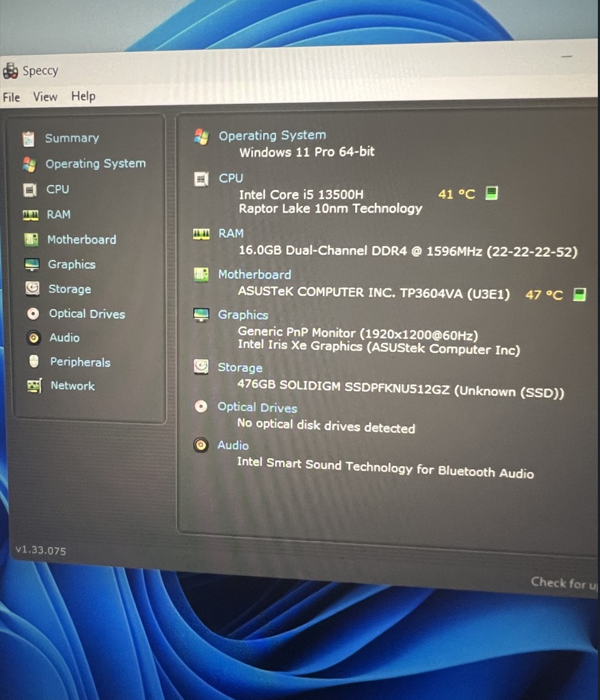Open Network section in sidebar
The height and width of the screenshot is (700, 600).
click(73, 386)
